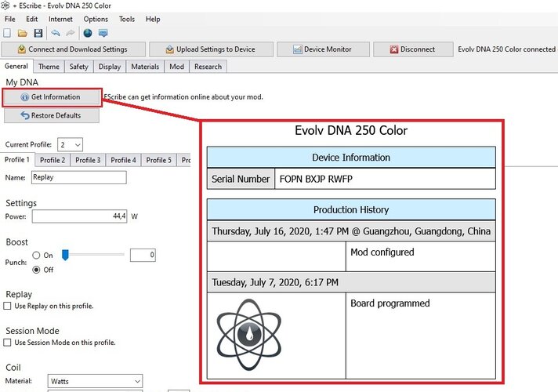The height and width of the screenshot is (392, 558).
Task: Click the globe Internet toolbar icon
Action: (x=88, y=33)
